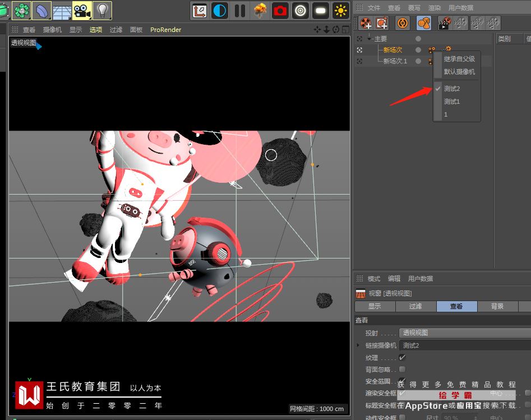Click the new take film reel icon
The width and height of the screenshot is (531, 420).
[366, 24]
